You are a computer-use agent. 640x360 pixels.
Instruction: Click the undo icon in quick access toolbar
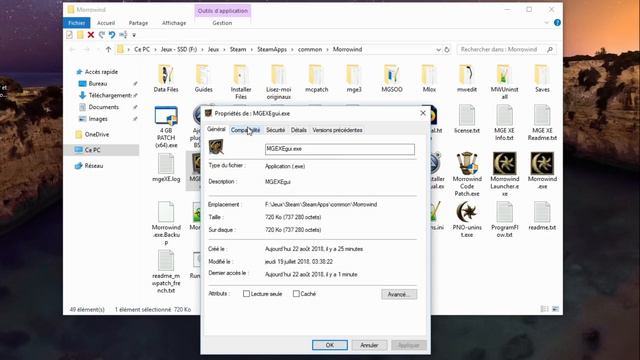[111, 35]
